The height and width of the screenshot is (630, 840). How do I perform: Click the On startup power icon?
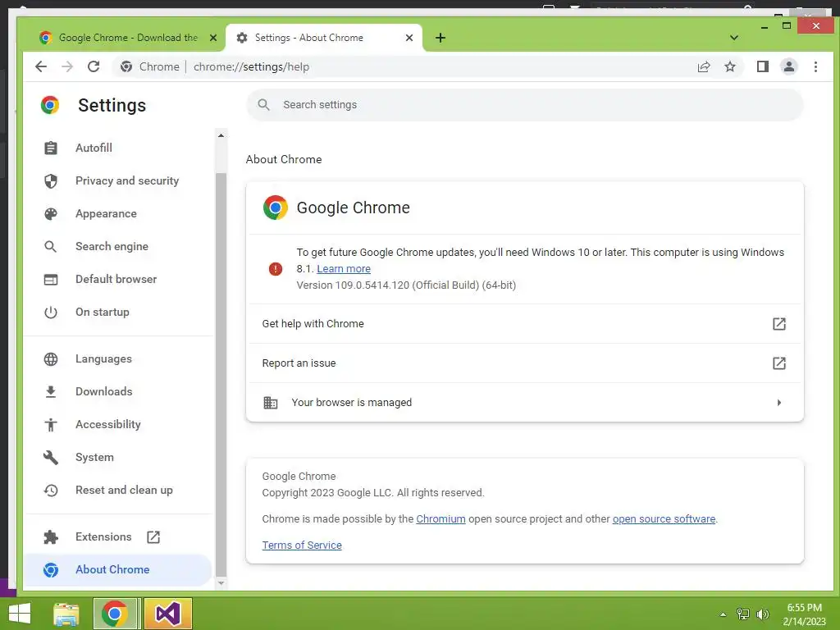50,312
